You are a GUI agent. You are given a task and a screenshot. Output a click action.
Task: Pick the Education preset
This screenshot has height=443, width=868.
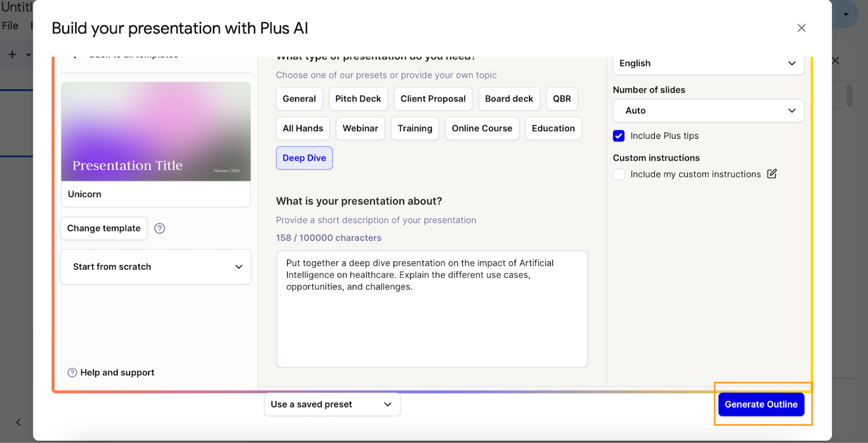tap(553, 129)
